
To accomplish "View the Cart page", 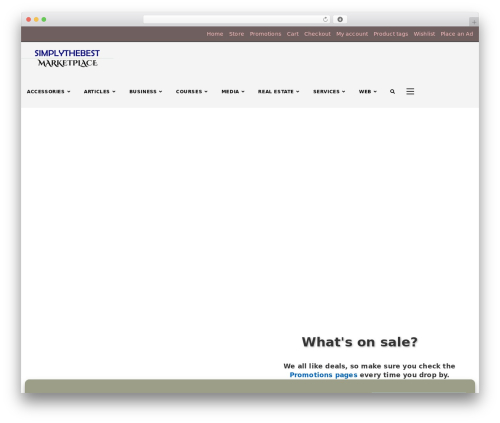I will coord(293,34).
